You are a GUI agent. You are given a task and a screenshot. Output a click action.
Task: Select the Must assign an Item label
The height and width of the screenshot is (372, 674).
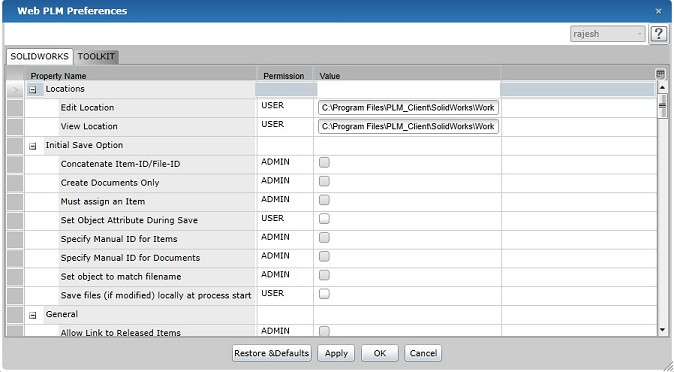pyautogui.click(x=103, y=201)
